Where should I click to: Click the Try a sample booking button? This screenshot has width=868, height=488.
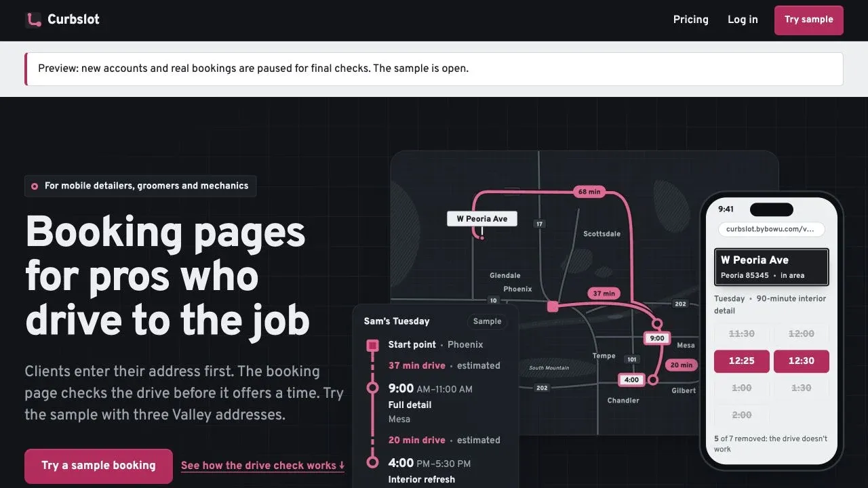tap(98, 466)
